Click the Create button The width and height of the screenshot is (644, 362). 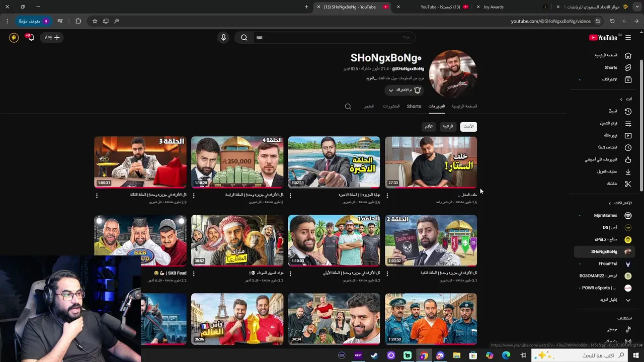[x=52, y=38]
